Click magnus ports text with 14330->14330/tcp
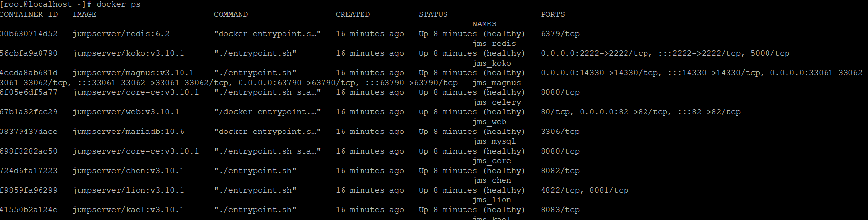This screenshot has height=220, width=868. (x=704, y=73)
